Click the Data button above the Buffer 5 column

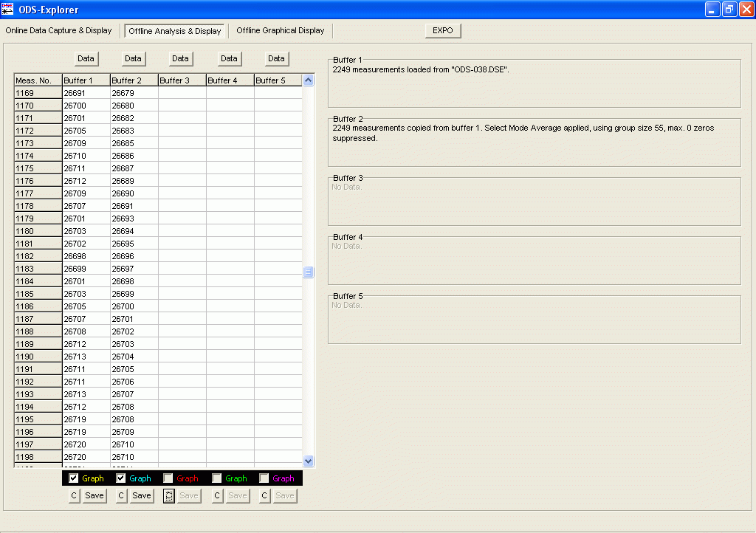coord(276,58)
